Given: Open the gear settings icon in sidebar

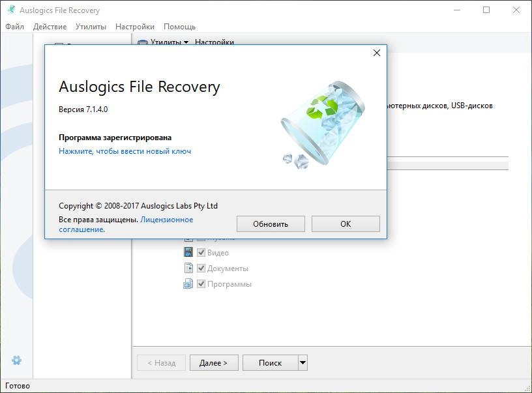Looking at the screenshot, I should pyautogui.click(x=16, y=360).
